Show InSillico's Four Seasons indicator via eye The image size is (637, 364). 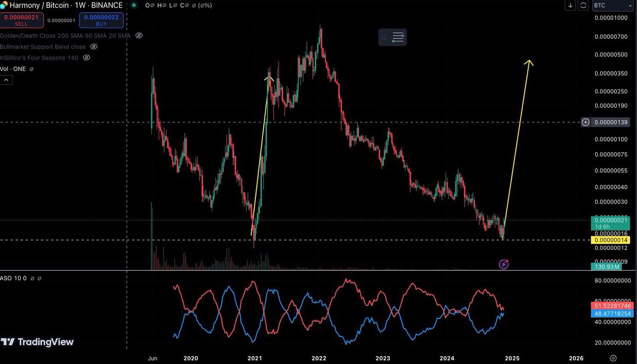87,58
